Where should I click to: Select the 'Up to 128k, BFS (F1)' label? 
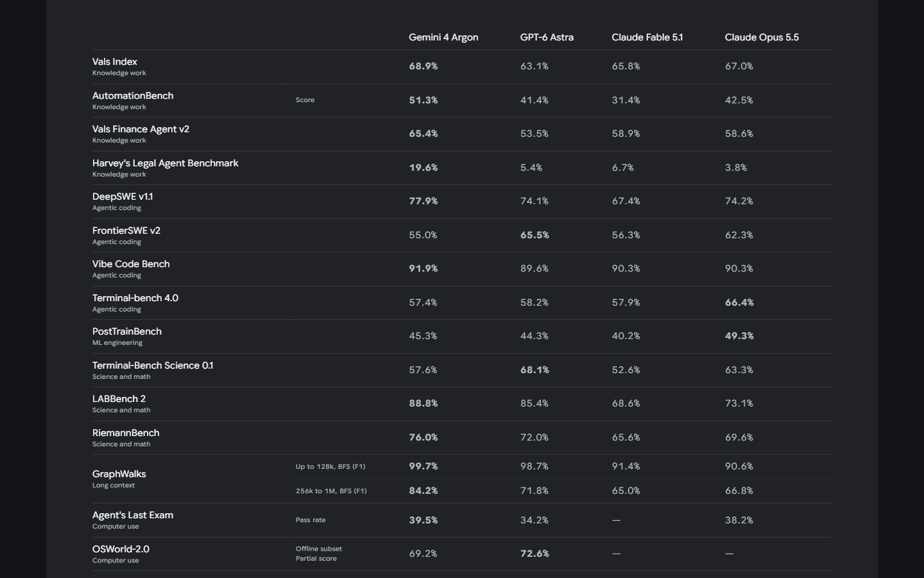click(330, 467)
